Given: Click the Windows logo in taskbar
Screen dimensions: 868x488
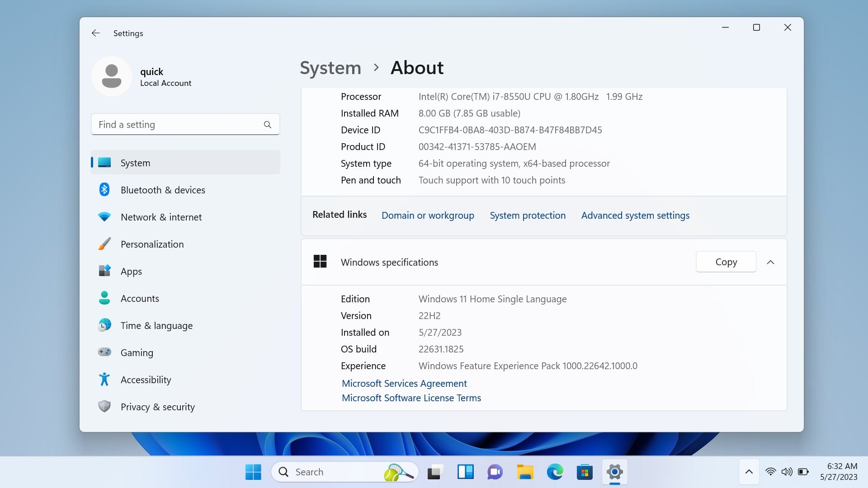Looking at the screenshot, I should pos(253,472).
